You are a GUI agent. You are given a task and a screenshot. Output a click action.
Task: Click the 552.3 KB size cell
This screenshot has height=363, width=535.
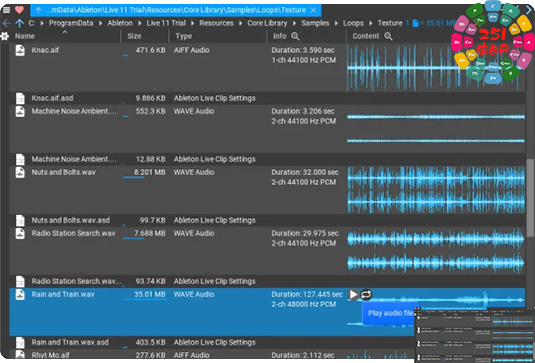150,111
